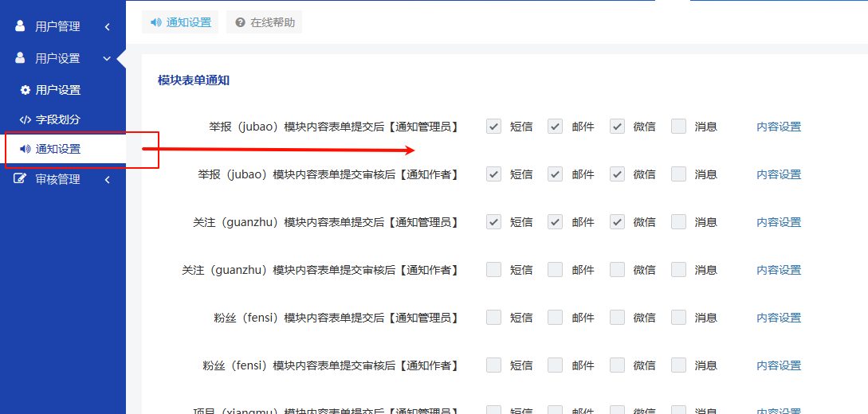Check 消息 for guanzhu 审核后通知作者 row
The image size is (868, 414).
point(678,270)
